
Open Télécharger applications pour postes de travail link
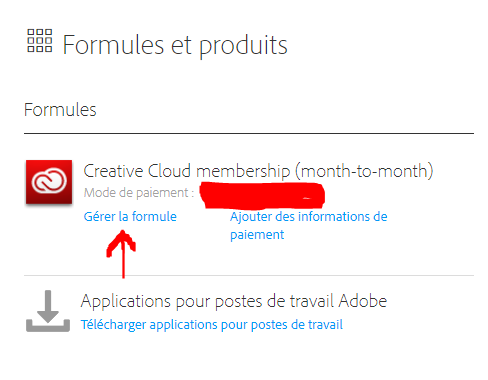(x=212, y=325)
